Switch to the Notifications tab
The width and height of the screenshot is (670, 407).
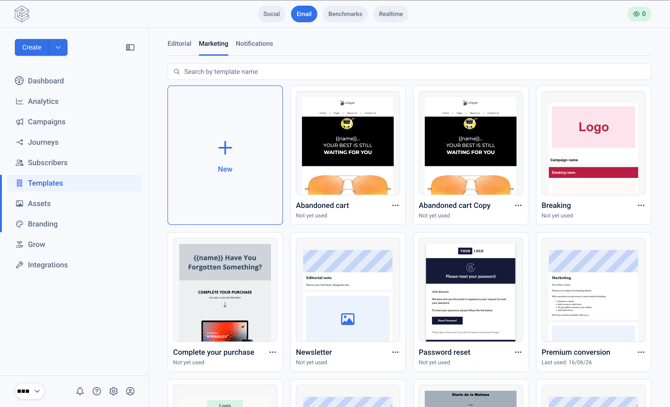point(254,44)
